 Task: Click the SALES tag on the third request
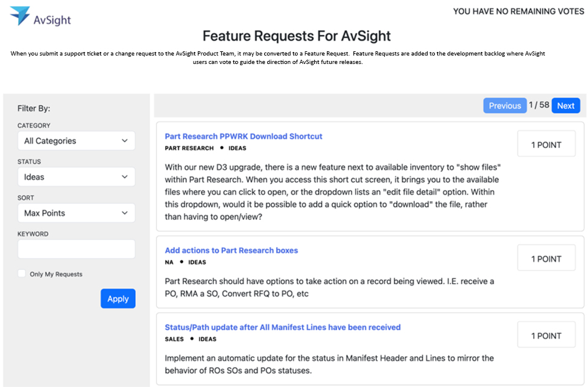coord(174,339)
